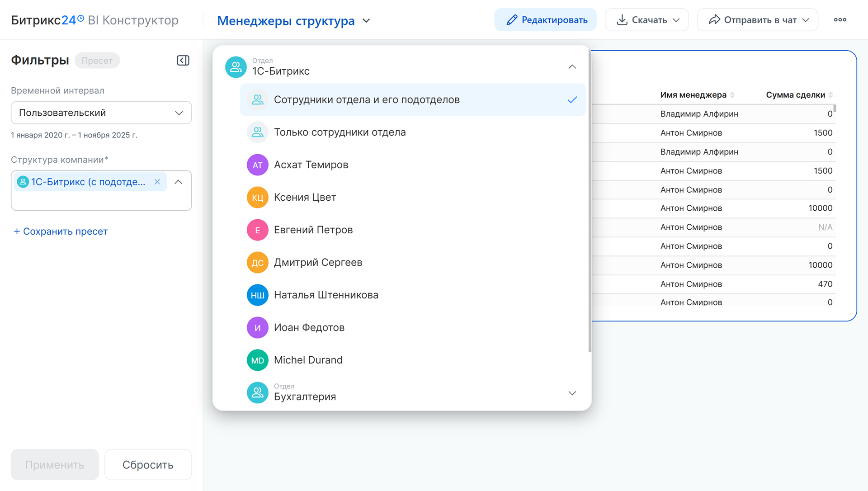Remove the 1С-Битрикс tag with X
This screenshot has width=868, height=491.
pos(157,182)
